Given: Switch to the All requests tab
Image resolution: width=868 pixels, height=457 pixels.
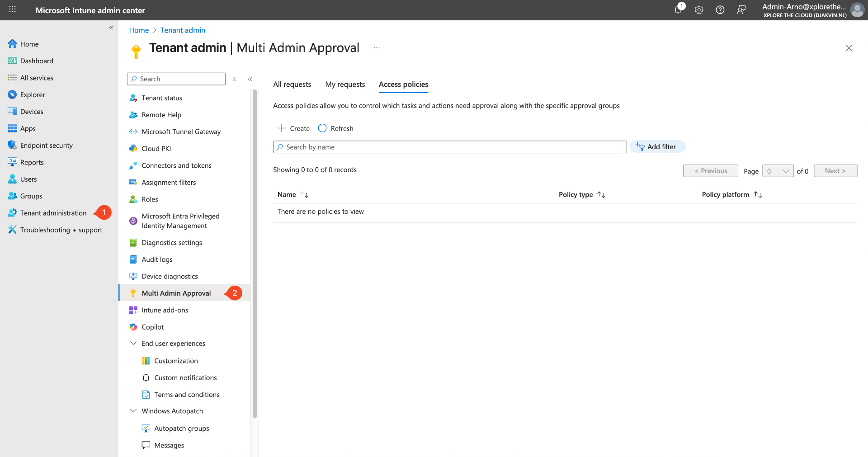Looking at the screenshot, I should 292,85.
